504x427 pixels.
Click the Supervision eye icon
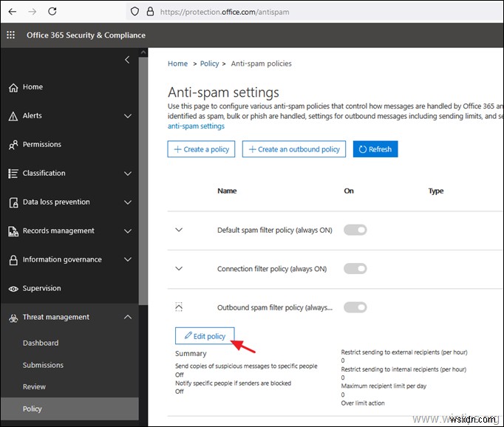pyautogui.click(x=13, y=289)
